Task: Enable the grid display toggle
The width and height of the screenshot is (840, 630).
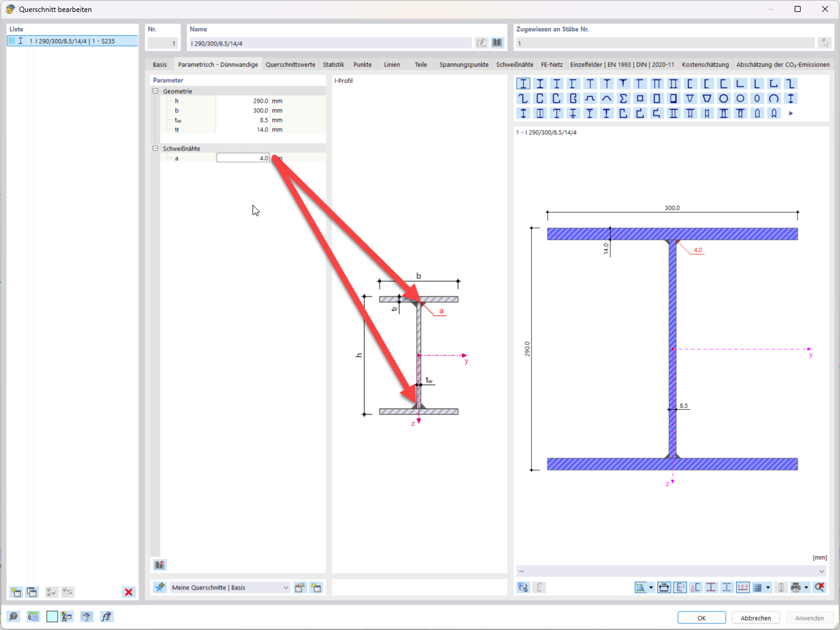Action: point(758,587)
